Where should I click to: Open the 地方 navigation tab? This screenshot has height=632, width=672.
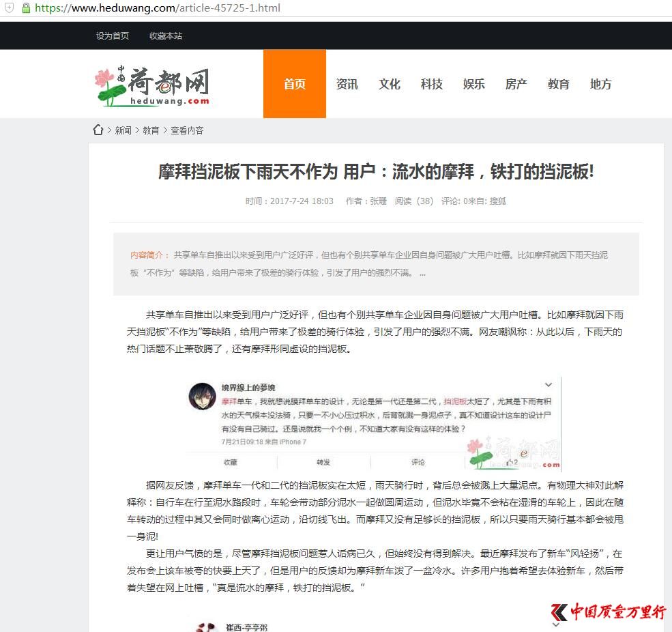[600, 84]
